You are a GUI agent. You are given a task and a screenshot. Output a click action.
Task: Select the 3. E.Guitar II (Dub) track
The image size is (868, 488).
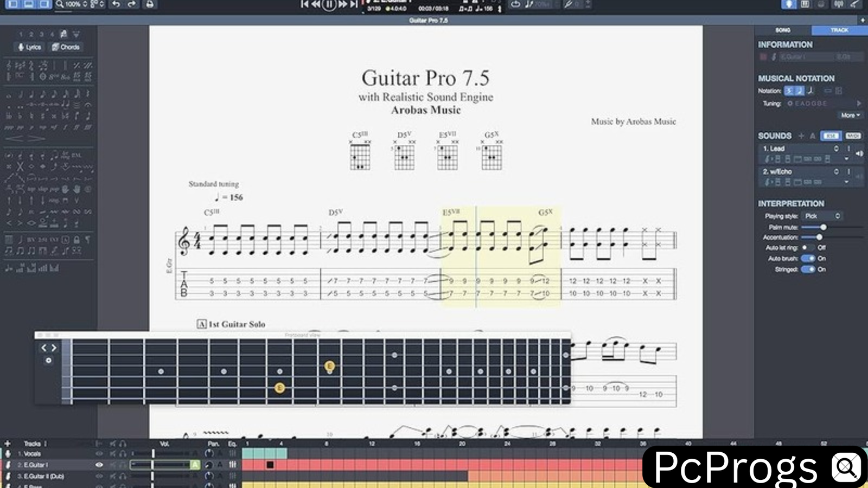click(41, 476)
